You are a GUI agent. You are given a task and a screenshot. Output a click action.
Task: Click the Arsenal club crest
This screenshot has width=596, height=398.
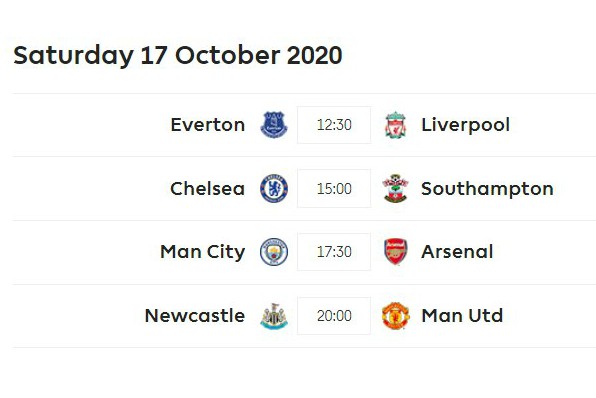tap(395, 252)
